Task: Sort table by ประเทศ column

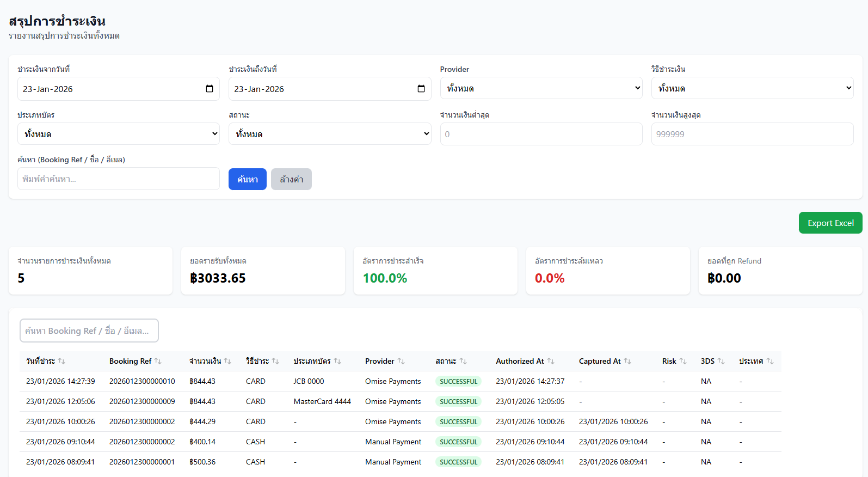Action: point(756,361)
